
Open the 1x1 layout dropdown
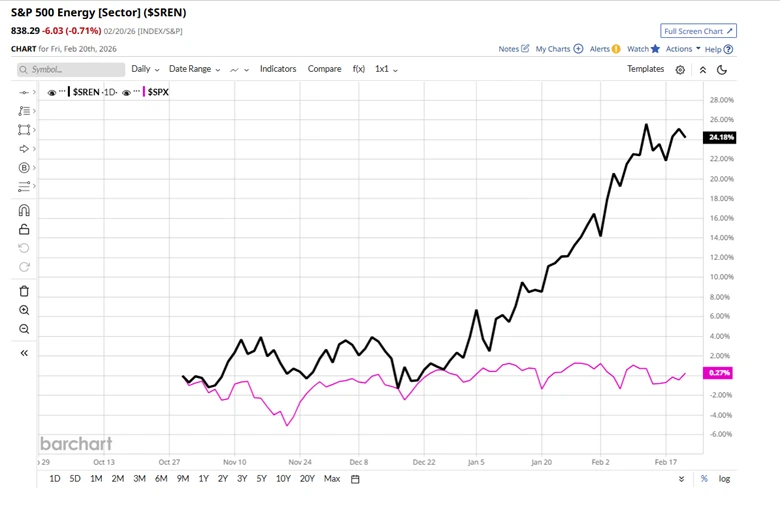(x=387, y=69)
